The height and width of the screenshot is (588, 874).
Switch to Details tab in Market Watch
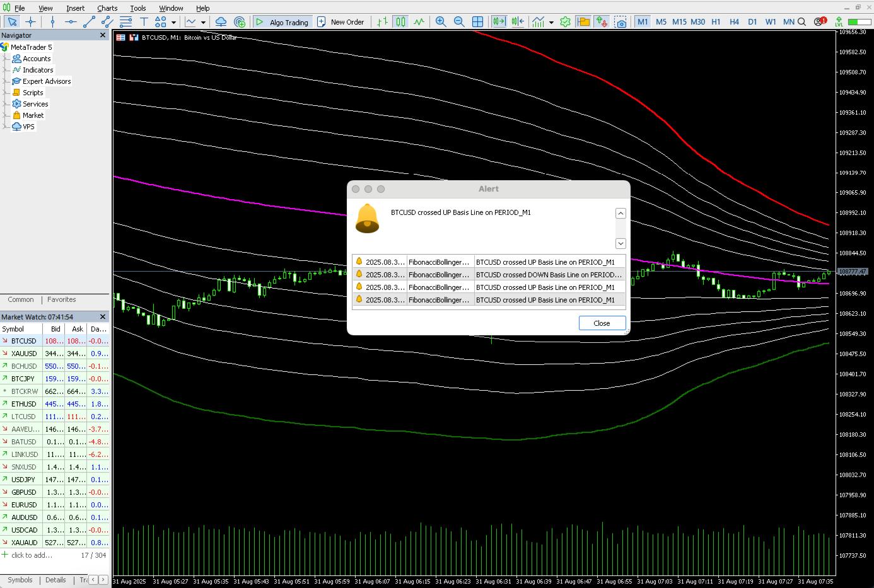(x=55, y=580)
